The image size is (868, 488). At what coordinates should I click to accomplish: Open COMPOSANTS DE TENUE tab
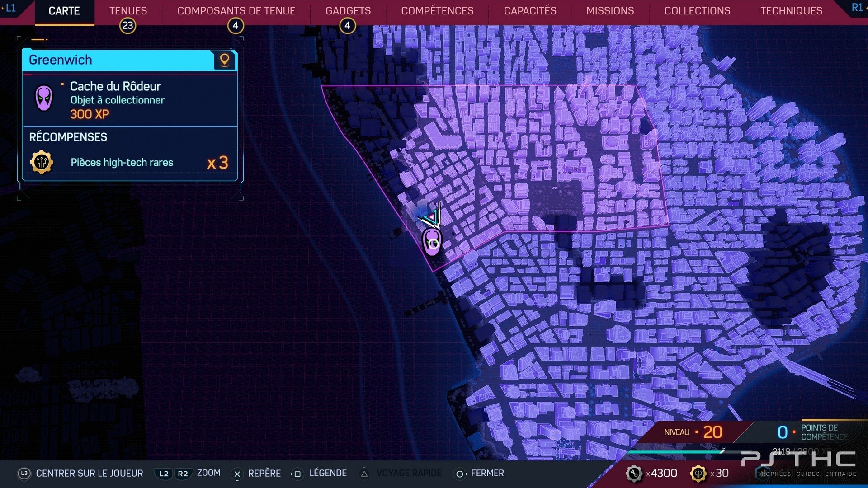coord(236,11)
